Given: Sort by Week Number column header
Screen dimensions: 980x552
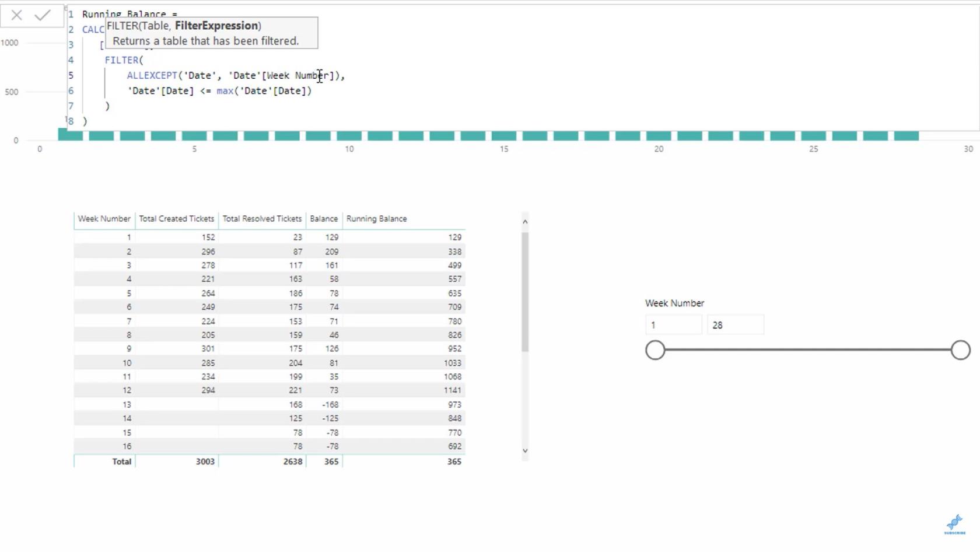Looking at the screenshot, I should pos(104,219).
